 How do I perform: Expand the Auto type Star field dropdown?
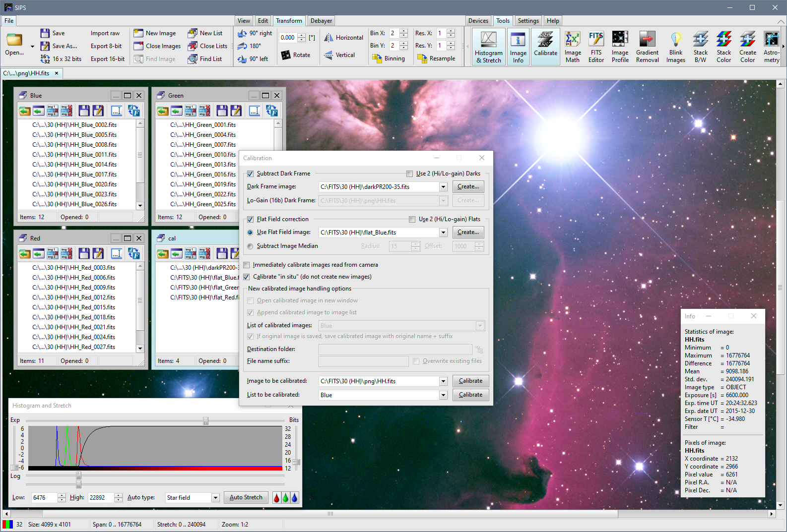click(215, 498)
